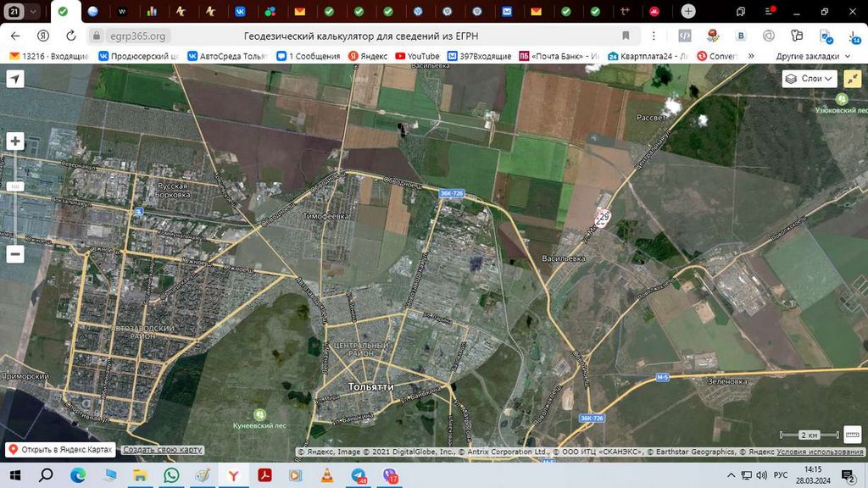
Task: Open the notification center icon
Action: click(x=848, y=475)
